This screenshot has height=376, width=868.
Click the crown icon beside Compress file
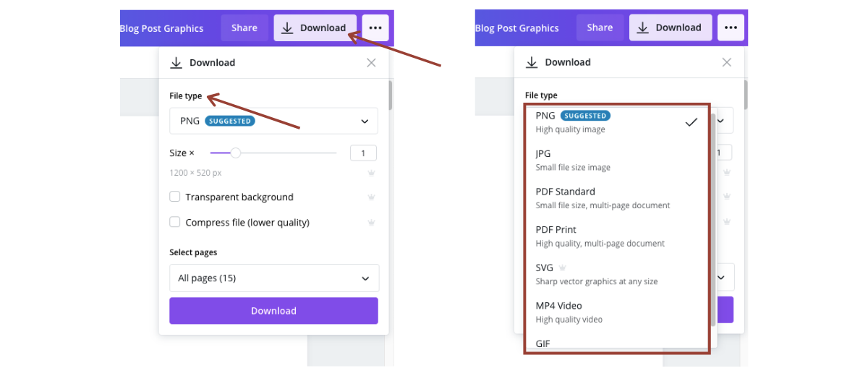(x=371, y=222)
